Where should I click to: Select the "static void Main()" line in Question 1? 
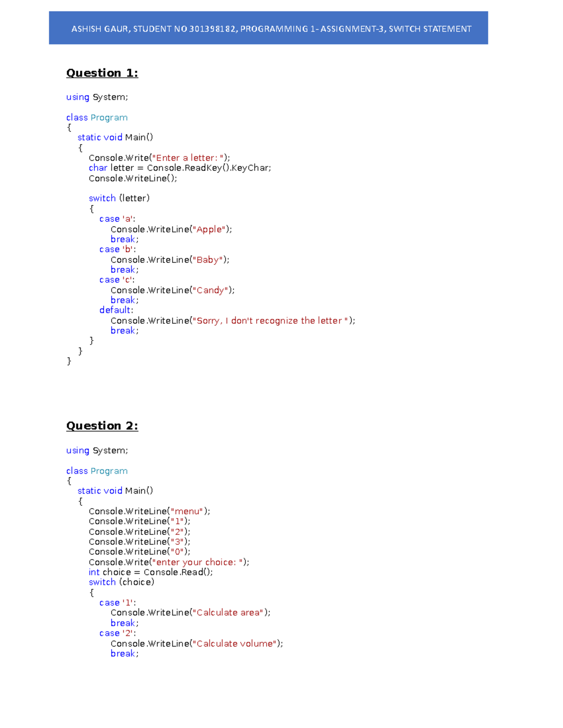[x=115, y=137]
